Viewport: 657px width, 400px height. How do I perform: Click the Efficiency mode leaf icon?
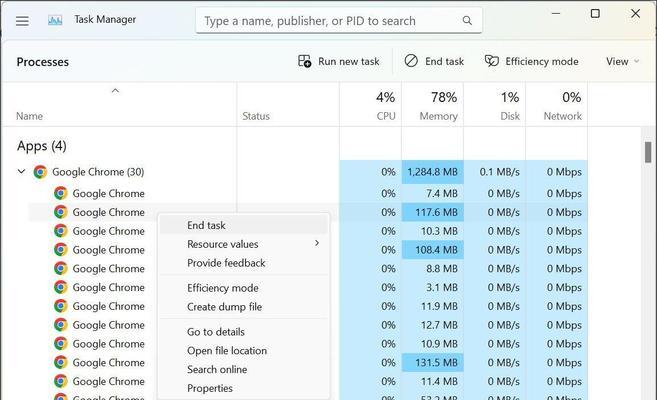point(491,61)
